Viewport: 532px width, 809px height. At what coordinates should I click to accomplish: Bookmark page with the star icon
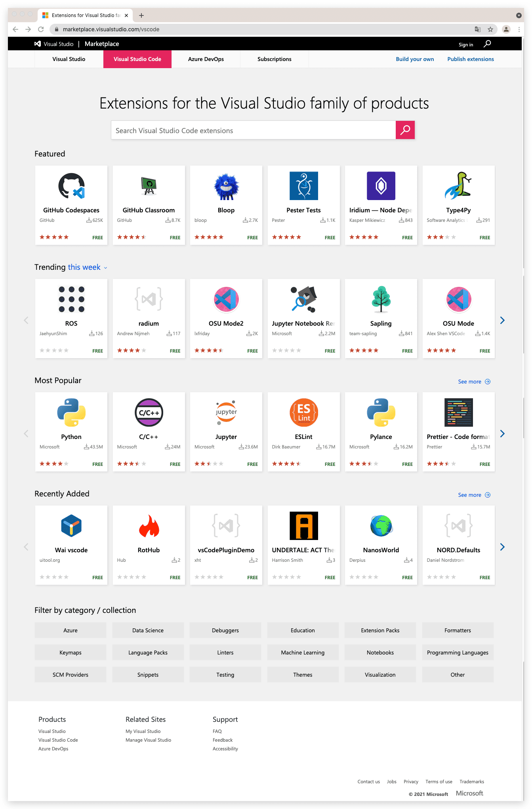pyautogui.click(x=490, y=29)
